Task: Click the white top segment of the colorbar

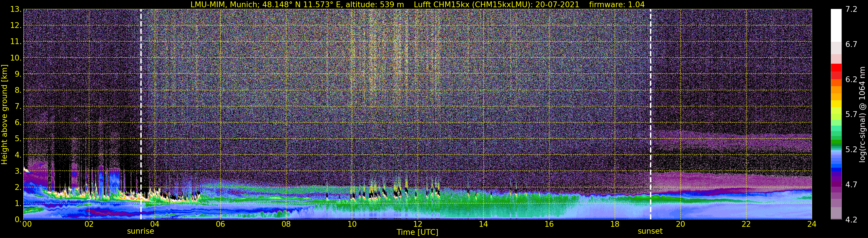Action: [836, 25]
